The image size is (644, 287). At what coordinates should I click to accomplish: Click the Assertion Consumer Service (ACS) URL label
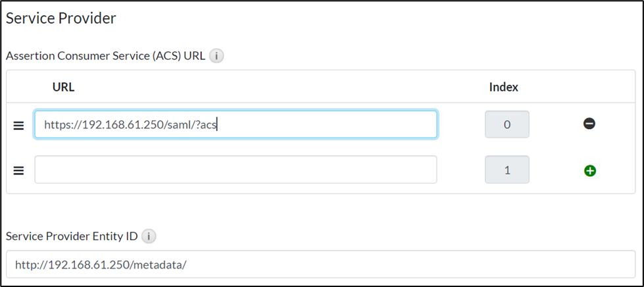[105, 56]
